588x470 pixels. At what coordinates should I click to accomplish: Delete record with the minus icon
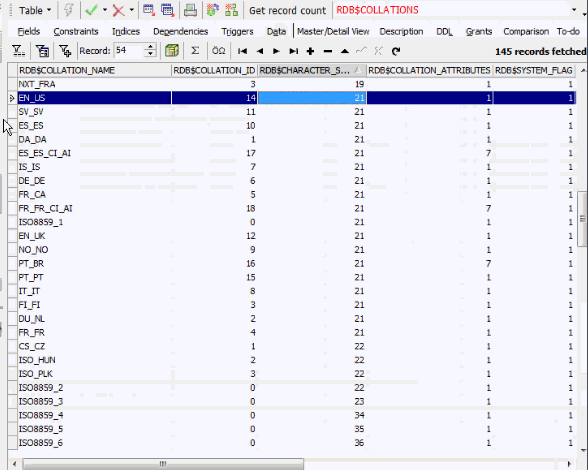(328, 51)
